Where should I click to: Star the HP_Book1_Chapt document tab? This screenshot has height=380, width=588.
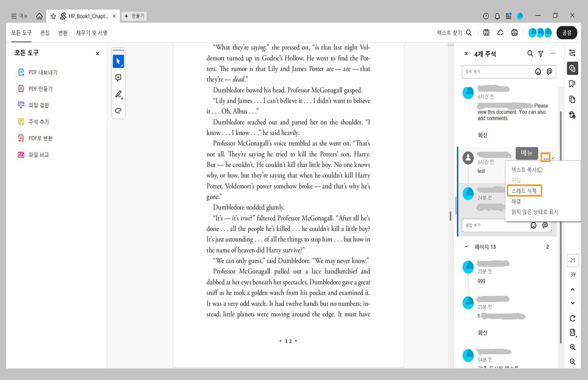[53, 16]
